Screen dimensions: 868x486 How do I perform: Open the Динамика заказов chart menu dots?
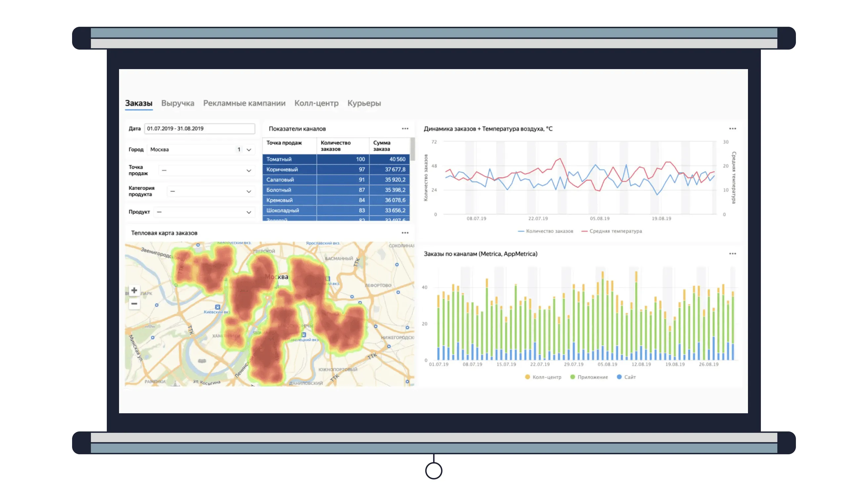tap(732, 129)
